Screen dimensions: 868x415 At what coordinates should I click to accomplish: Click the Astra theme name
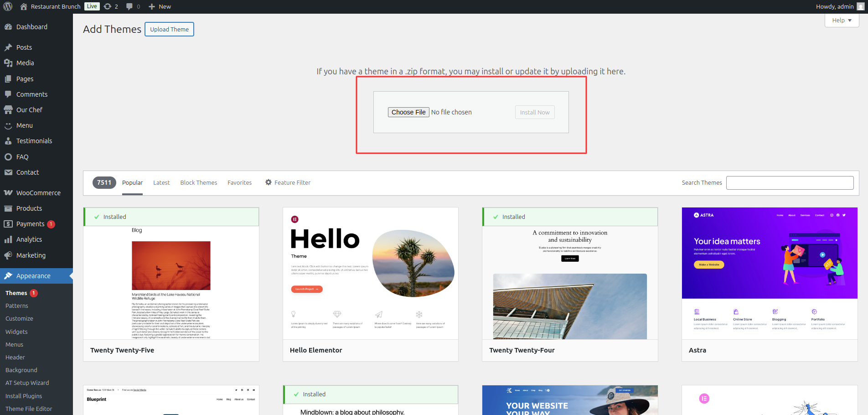pos(697,350)
